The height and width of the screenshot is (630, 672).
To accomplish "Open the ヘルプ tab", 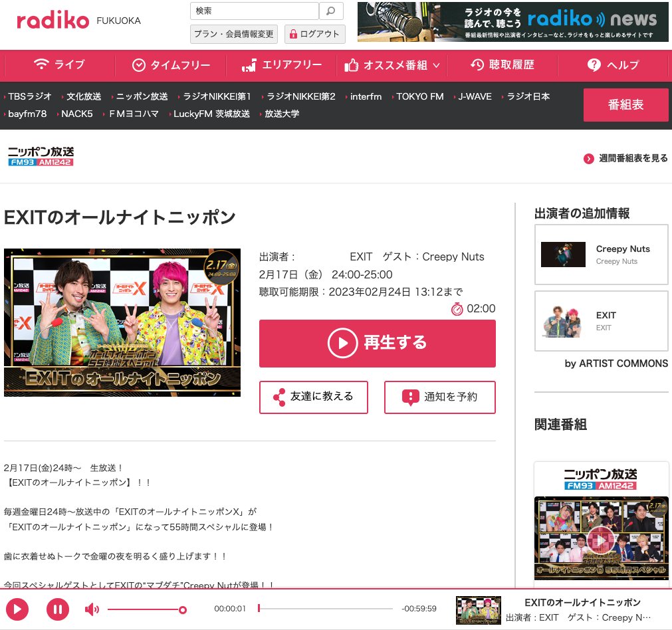I will pos(613,64).
